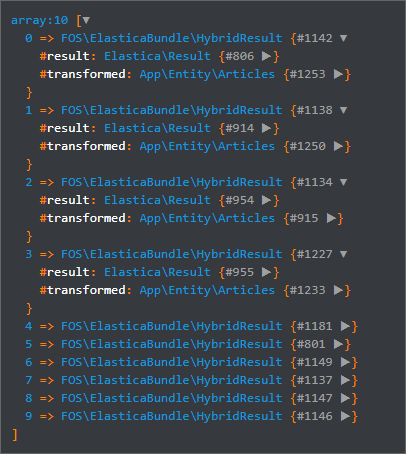Click HybridResult class name at index 0
The width and height of the screenshot is (406, 454).
pos(172,38)
